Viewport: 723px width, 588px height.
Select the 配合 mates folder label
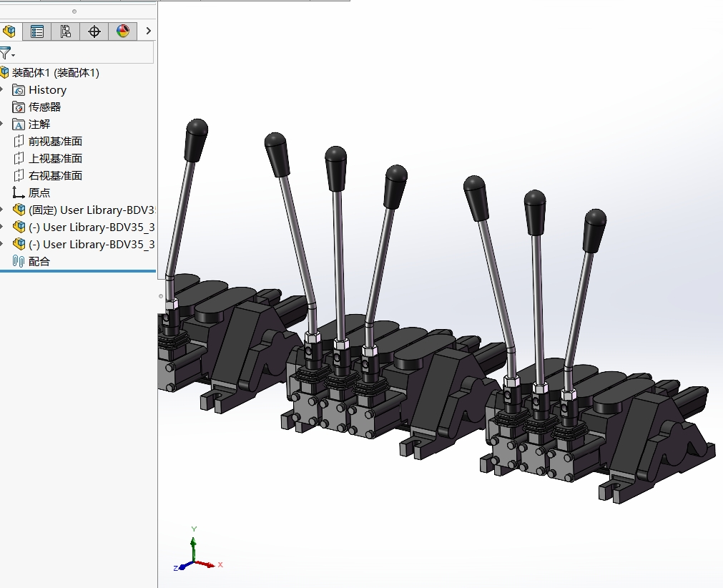[x=39, y=262]
